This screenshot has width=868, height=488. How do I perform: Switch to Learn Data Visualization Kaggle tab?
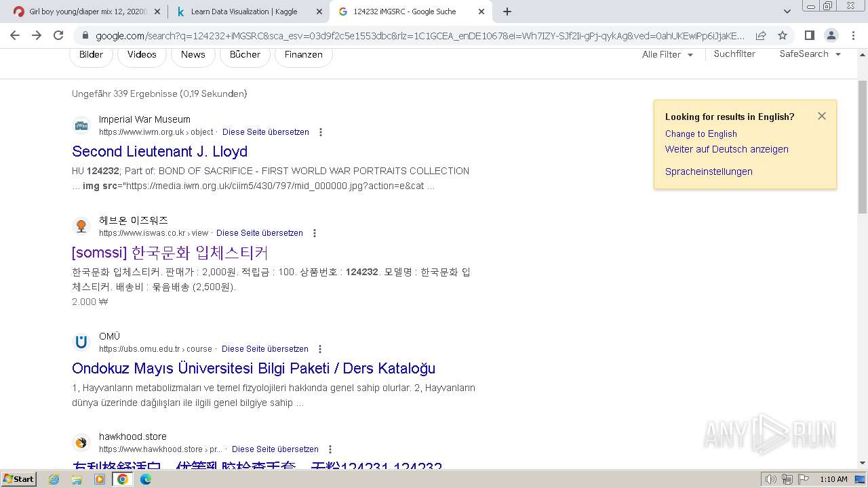click(248, 12)
